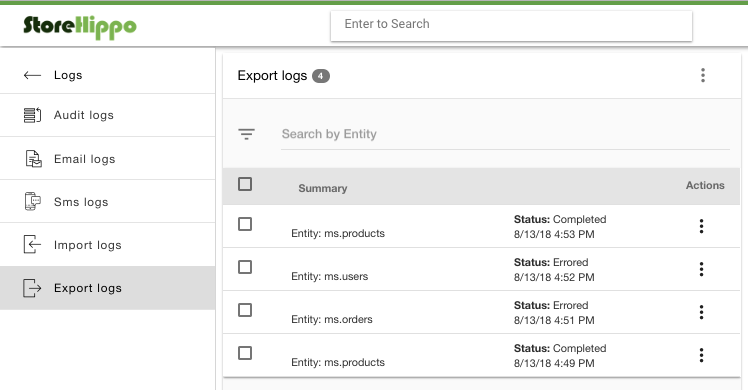The width and height of the screenshot is (748, 390).
Task: Click the Summary column header
Action: click(x=322, y=188)
